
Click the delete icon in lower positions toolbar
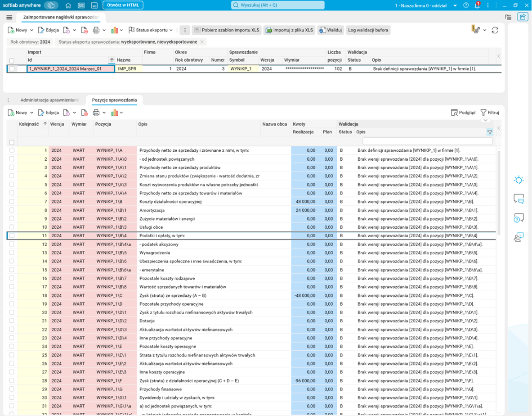coord(85,113)
